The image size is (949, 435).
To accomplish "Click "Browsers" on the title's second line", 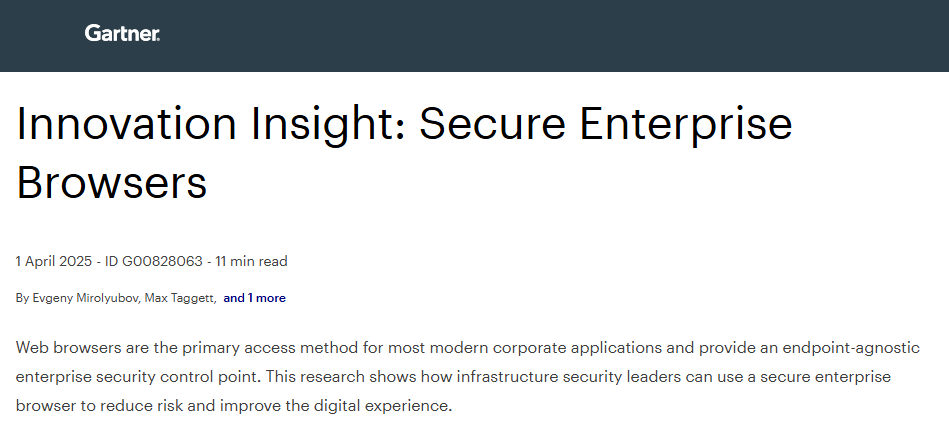I will pos(112,182).
